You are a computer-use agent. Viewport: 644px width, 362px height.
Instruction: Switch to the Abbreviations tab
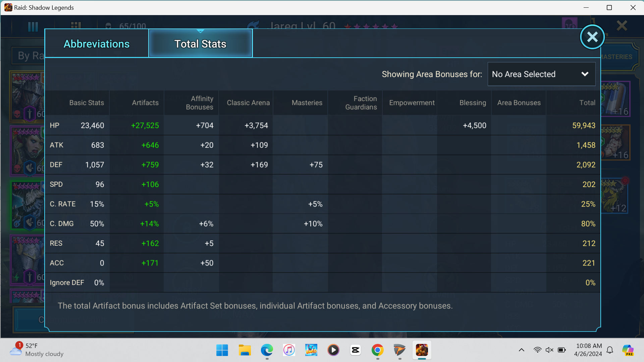click(x=97, y=44)
